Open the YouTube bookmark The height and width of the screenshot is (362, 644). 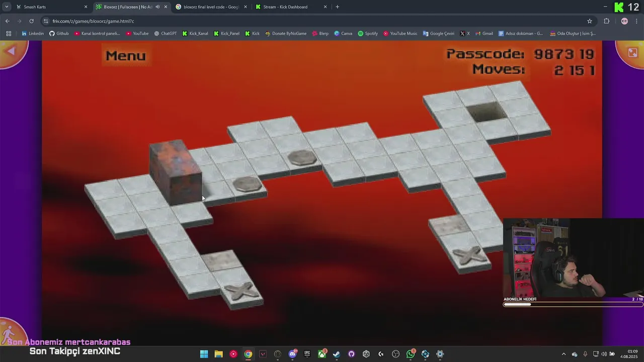coord(137,34)
